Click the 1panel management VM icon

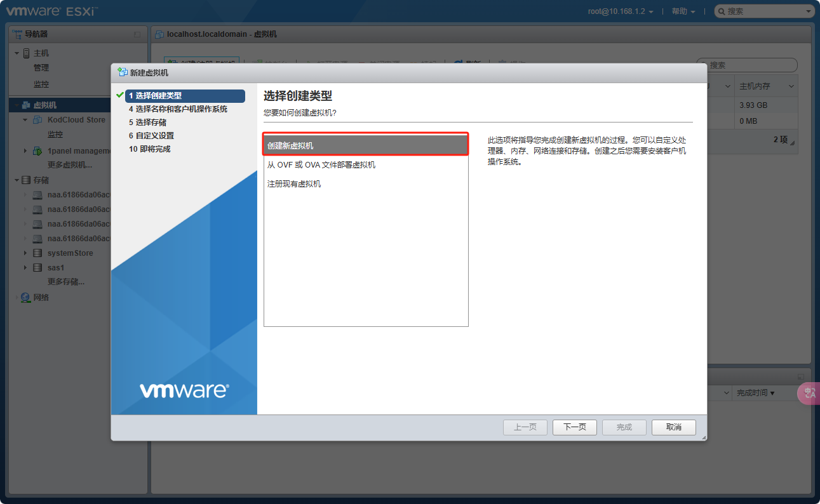click(x=37, y=151)
